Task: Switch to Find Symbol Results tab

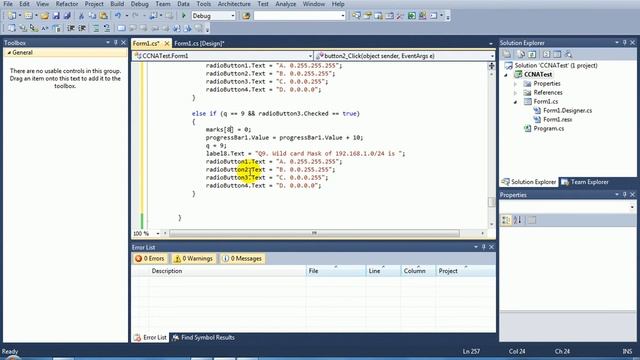Action: tap(203, 338)
